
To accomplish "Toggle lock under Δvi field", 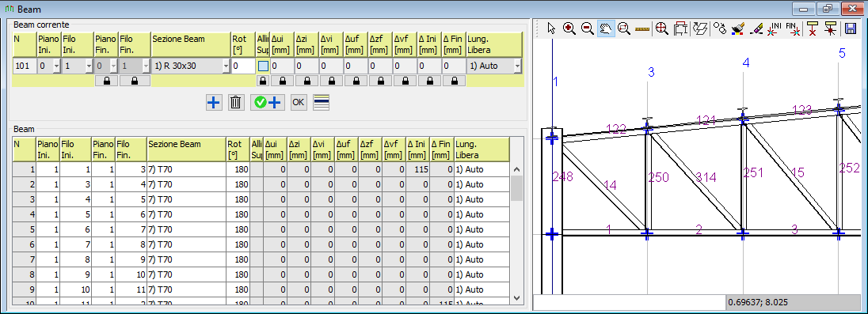I will coord(331,81).
